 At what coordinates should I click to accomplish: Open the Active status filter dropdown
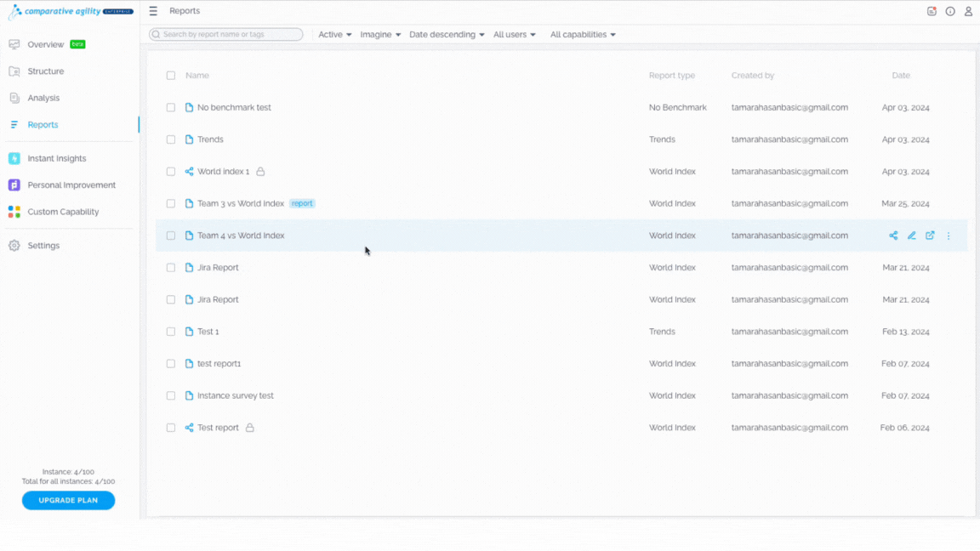click(x=335, y=34)
